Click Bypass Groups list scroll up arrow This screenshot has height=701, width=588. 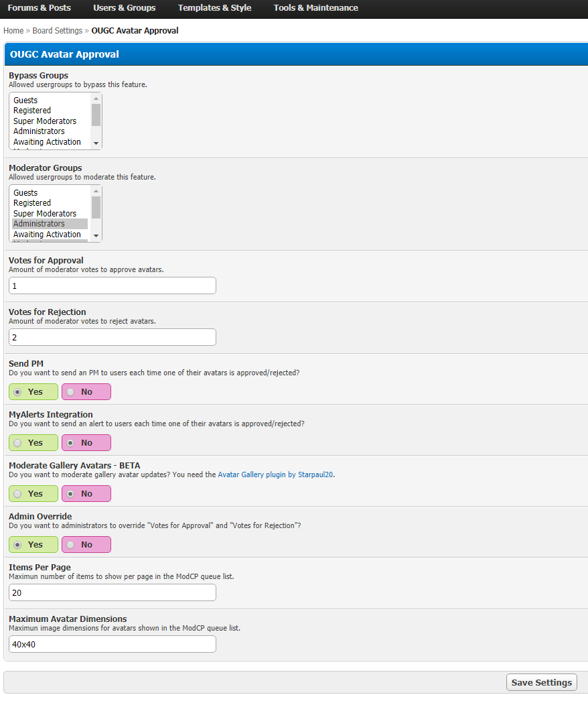point(96,99)
